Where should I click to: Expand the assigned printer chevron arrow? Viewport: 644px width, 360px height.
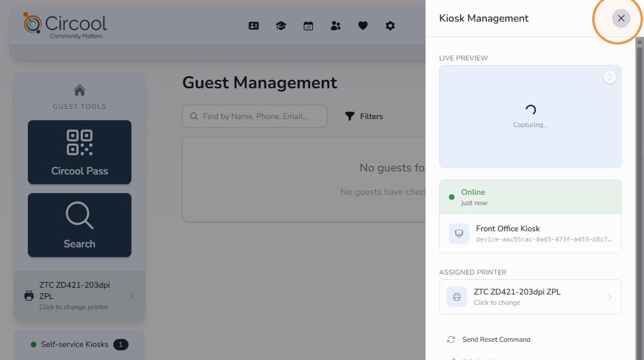pyautogui.click(x=610, y=297)
